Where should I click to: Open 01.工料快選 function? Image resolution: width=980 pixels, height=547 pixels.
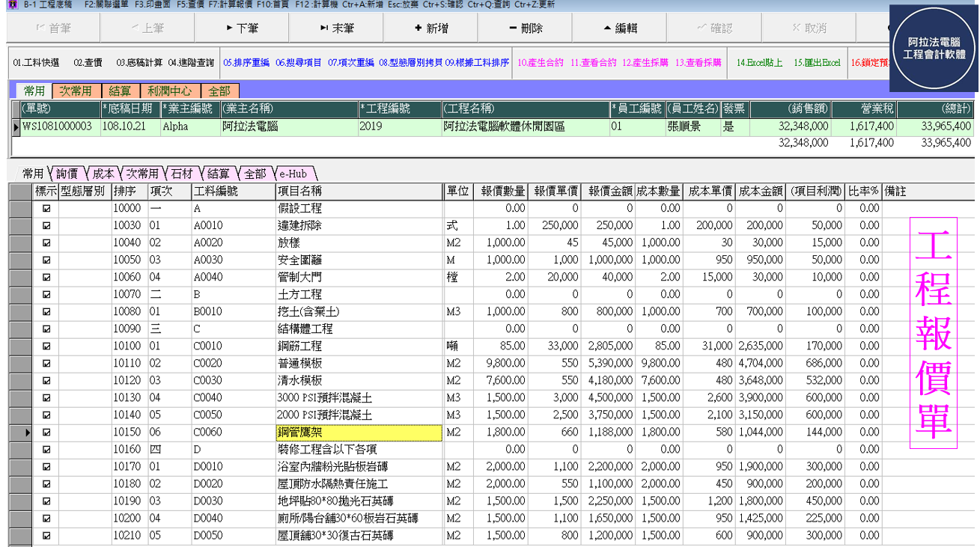pos(36,63)
